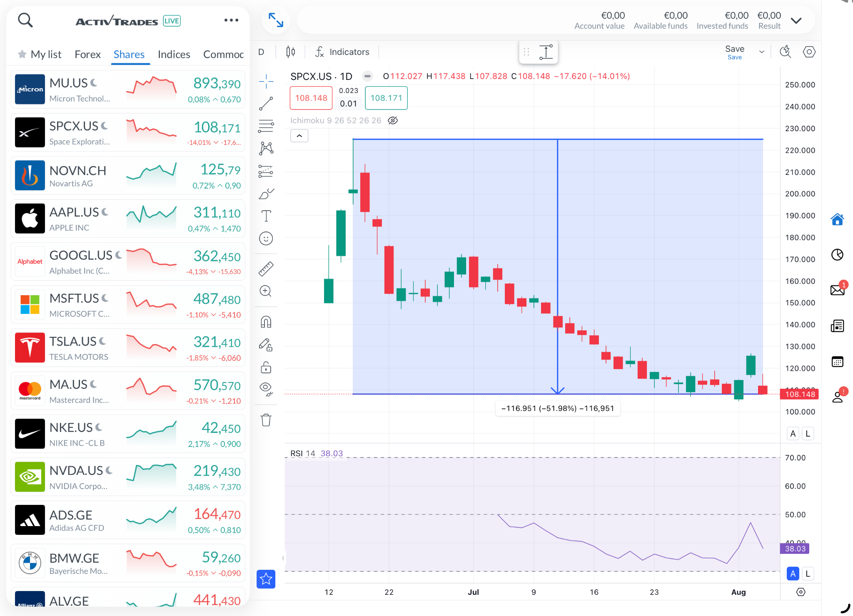Click the 108.148 price axis label
853x616 pixels.
click(x=799, y=394)
